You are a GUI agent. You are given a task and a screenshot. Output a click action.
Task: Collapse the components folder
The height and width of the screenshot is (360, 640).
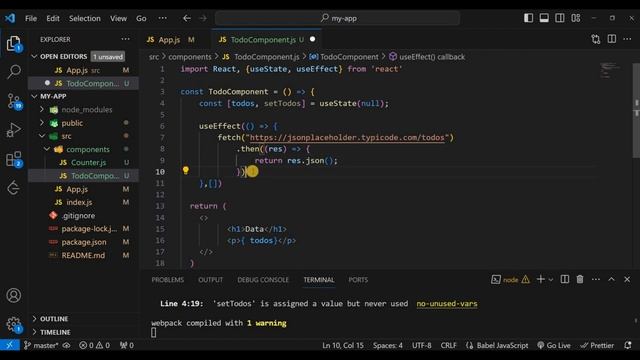(x=47, y=149)
